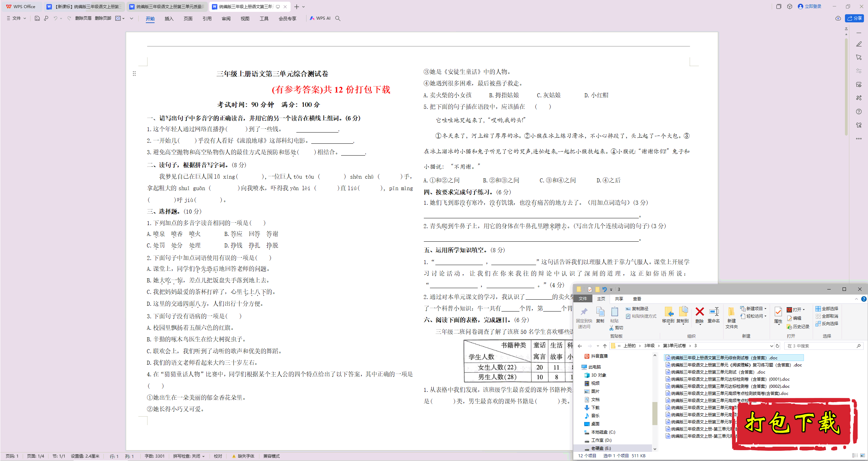Screen dimensions: 868x461
Task: Open the help question icon in right sidebar
Action: (x=859, y=112)
